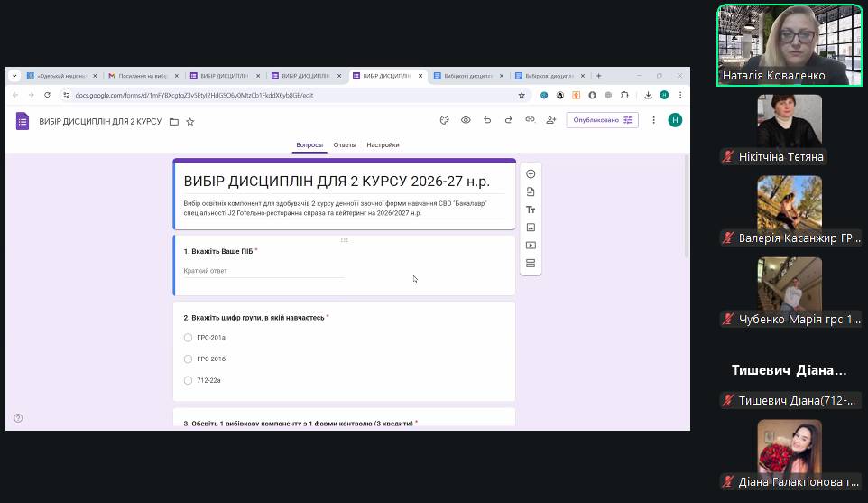Click the Краткий ответ answer field
The width and height of the screenshot is (868, 503).
[263, 271]
